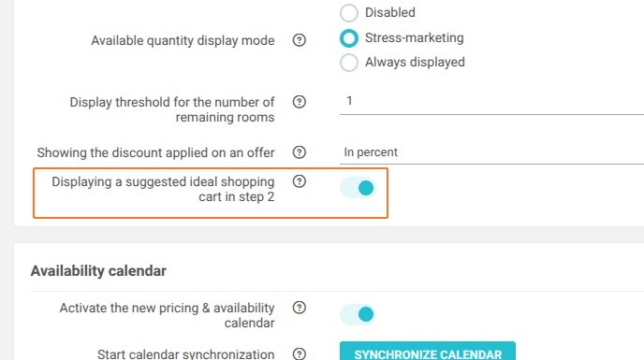Show help for remaining rooms display threshold
Image resolution: width=644 pixels, height=360 pixels.
click(299, 101)
